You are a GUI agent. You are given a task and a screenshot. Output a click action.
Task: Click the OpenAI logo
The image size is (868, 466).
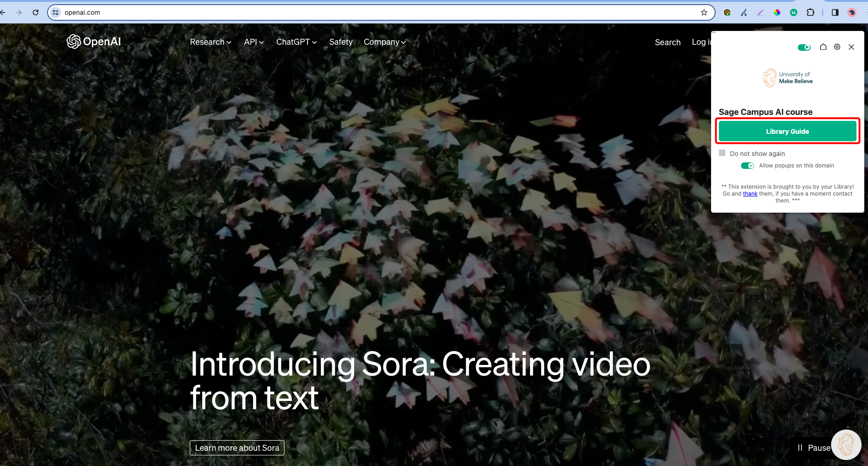tap(94, 42)
